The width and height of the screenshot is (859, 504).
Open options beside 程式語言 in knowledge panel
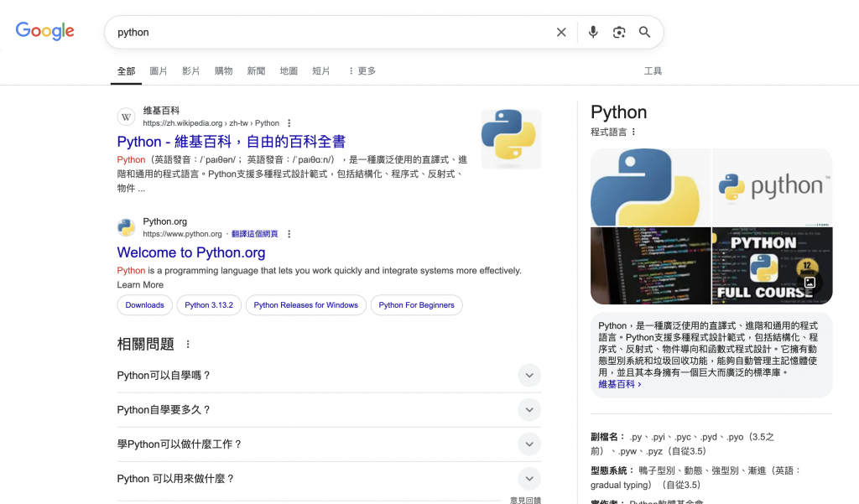click(x=634, y=132)
